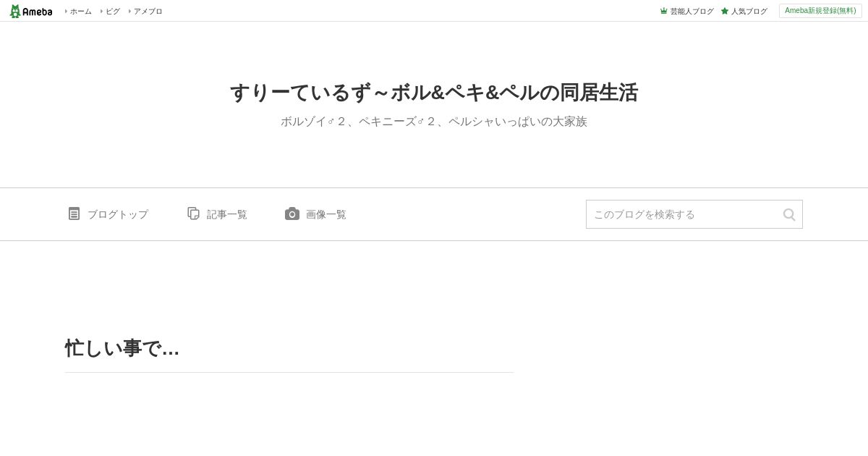Image resolution: width=868 pixels, height=456 pixels.
Task: Select the ブログトップ menu label
Action: click(x=118, y=214)
